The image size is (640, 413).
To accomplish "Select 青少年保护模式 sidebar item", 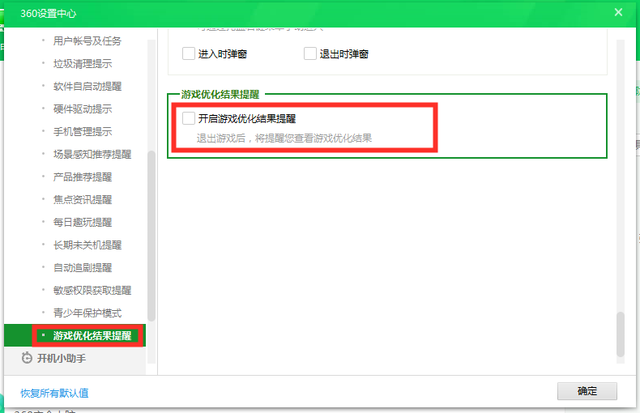I will pyautogui.click(x=87, y=313).
